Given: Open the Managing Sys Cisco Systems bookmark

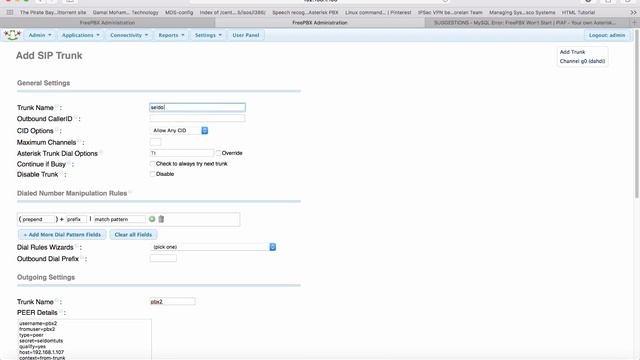Looking at the screenshot, I should point(522,13).
